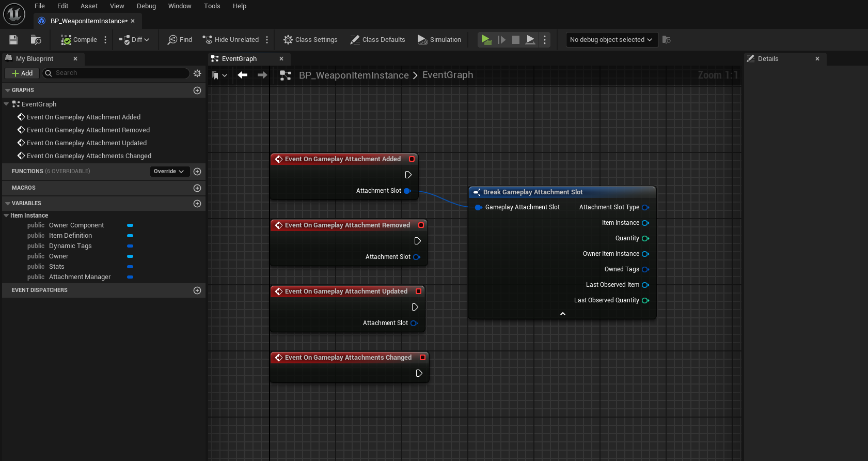This screenshot has height=461, width=868.
Task: Open the Debug menu
Action: click(147, 6)
